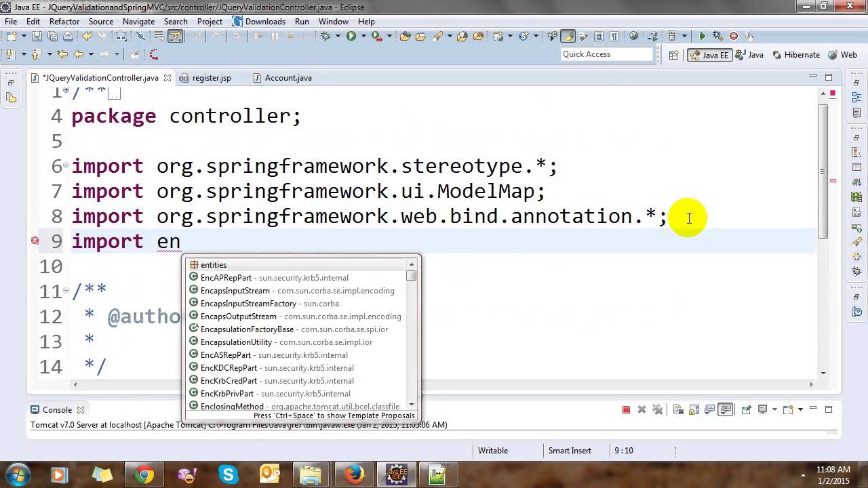
Task: Click the editor vertical scrollbar thumb
Action: pyautogui.click(x=823, y=171)
